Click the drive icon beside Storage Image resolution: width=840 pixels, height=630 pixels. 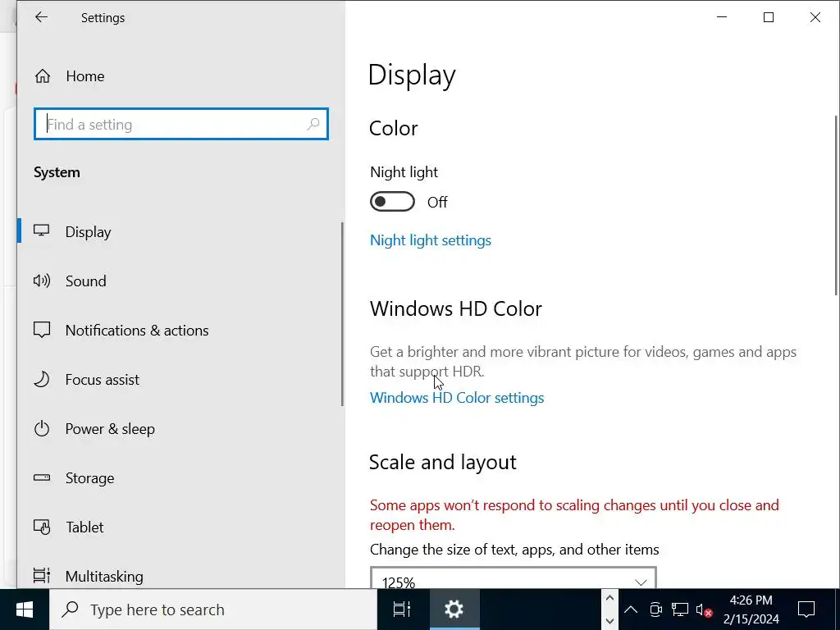(42, 477)
